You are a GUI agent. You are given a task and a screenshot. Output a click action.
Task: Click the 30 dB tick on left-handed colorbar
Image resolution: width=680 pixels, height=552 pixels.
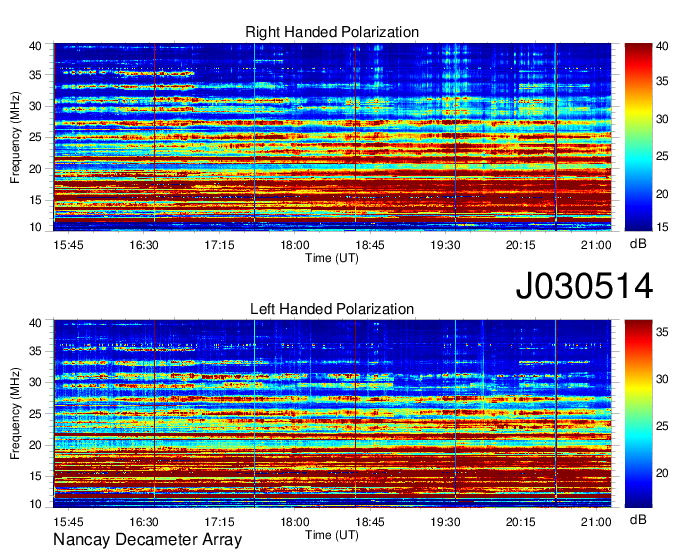point(662,379)
